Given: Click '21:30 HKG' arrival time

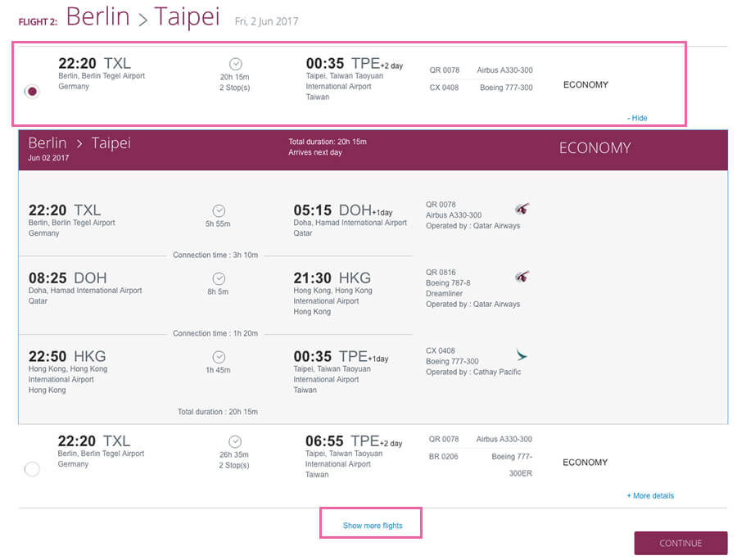Looking at the screenshot, I should click(x=332, y=278).
